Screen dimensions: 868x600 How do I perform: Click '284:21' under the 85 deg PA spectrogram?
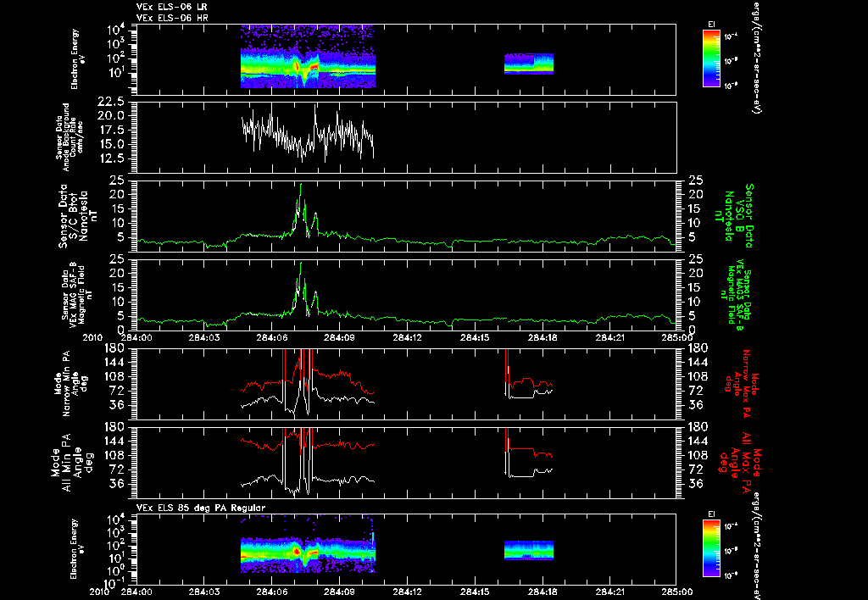[x=609, y=592]
